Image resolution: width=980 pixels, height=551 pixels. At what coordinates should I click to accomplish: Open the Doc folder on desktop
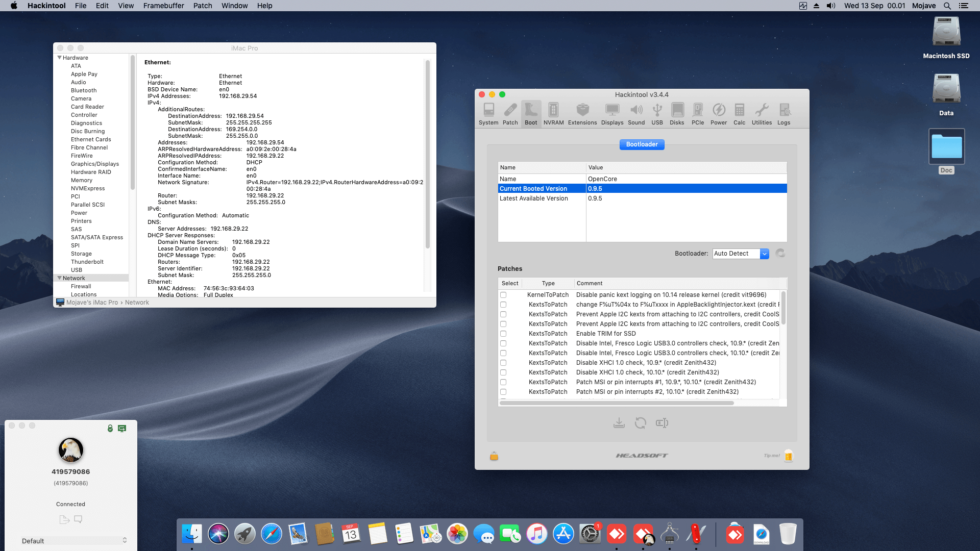(x=946, y=152)
